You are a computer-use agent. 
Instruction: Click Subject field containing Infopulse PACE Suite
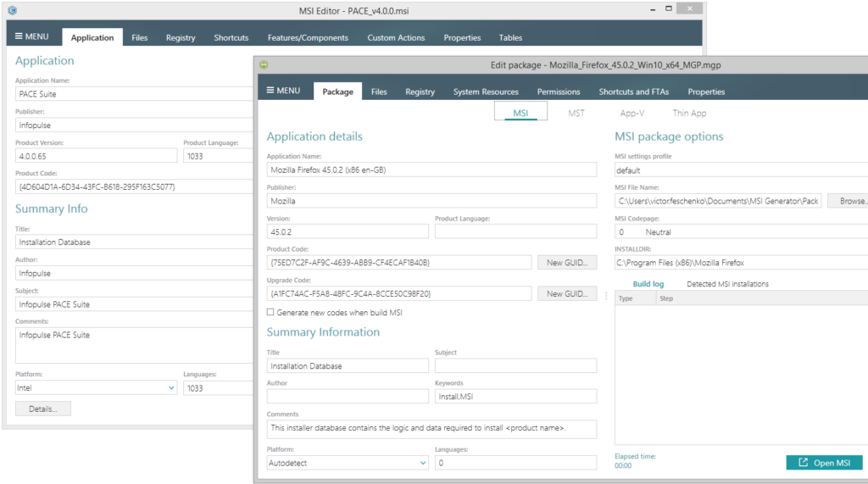click(134, 304)
